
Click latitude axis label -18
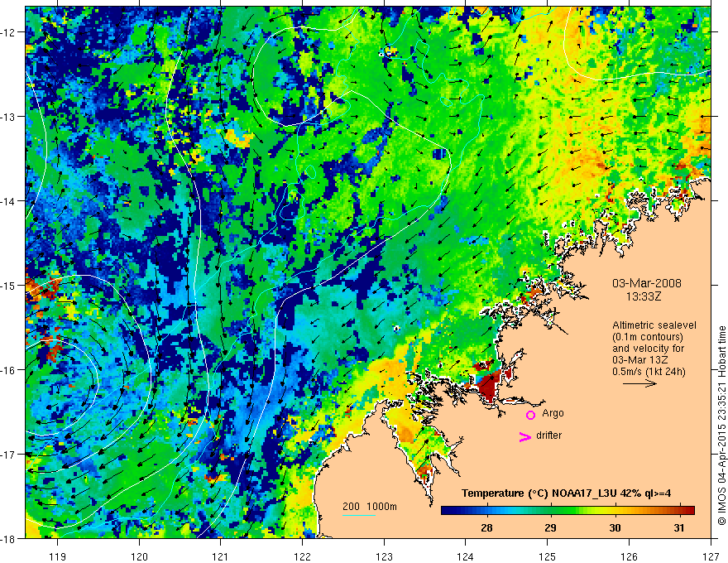coord(8,539)
